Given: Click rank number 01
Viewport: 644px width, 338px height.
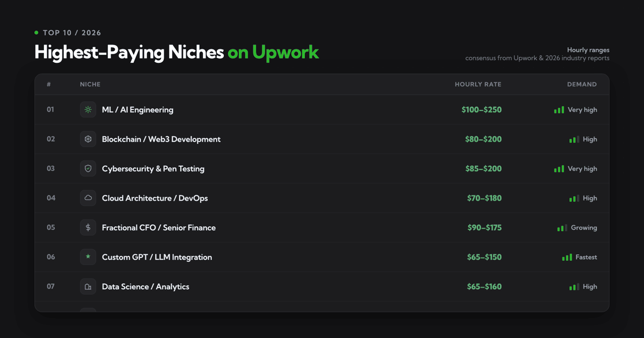Looking at the screenshot, I should [x=50, y=109].
